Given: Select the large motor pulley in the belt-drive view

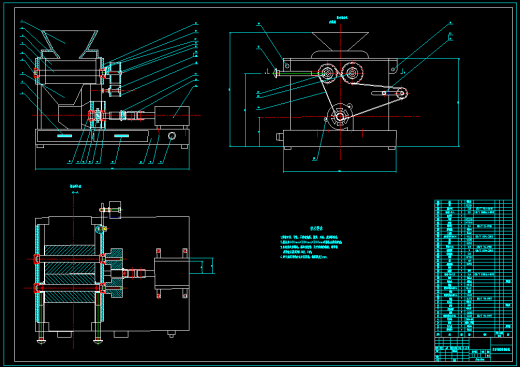Looking at the screenshot, I should tap(339, 116).
